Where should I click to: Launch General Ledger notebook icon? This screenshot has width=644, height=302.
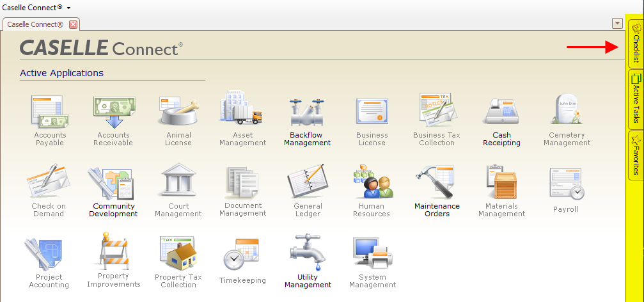(x=307, y=181)
